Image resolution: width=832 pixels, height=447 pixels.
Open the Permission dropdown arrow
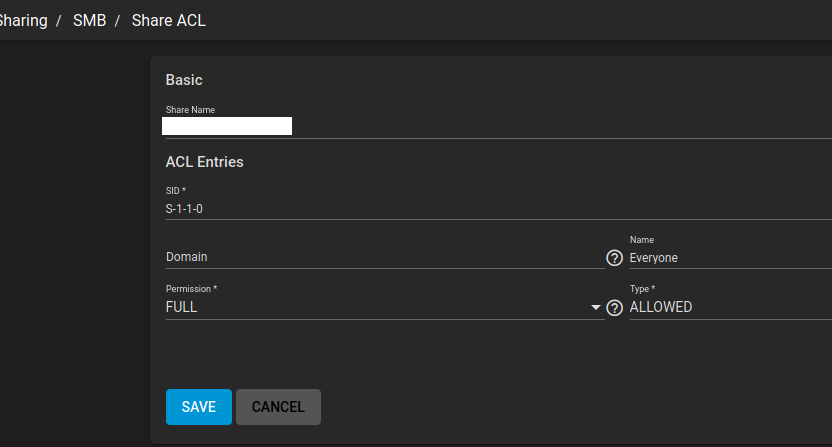click(595, 307)
